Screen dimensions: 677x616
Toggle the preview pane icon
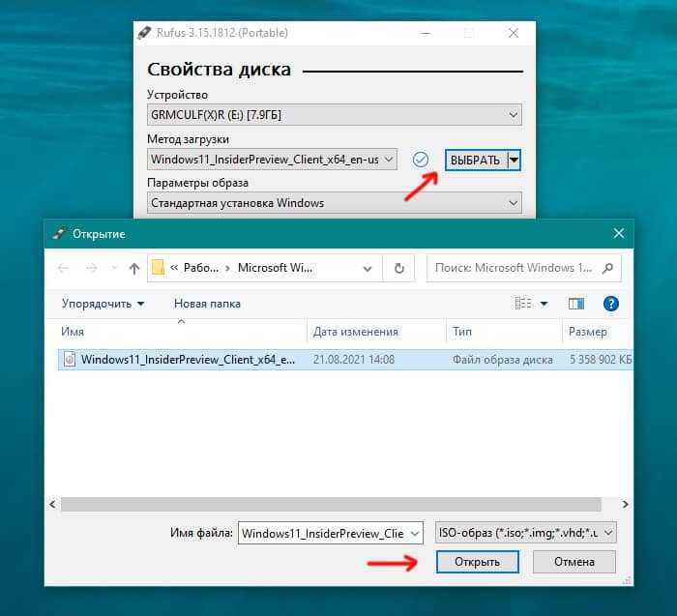pos(576,304)
